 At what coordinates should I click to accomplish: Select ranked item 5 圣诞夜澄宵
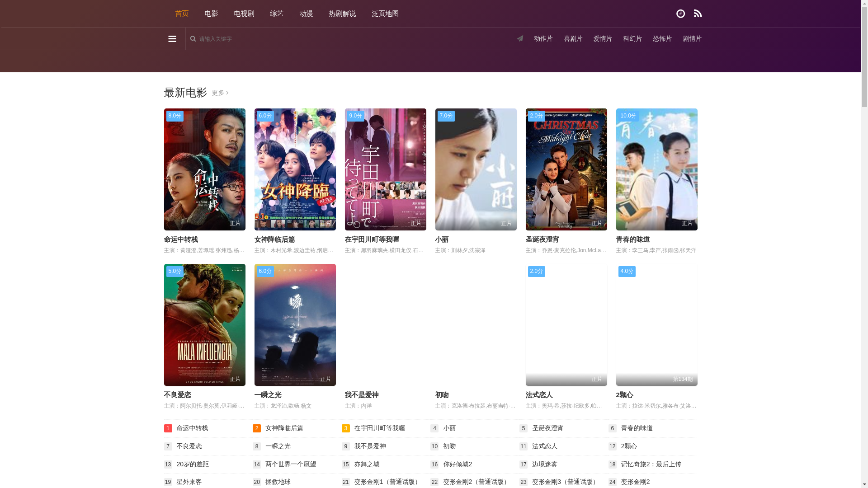pyautogui.click(x=547, y=428)
